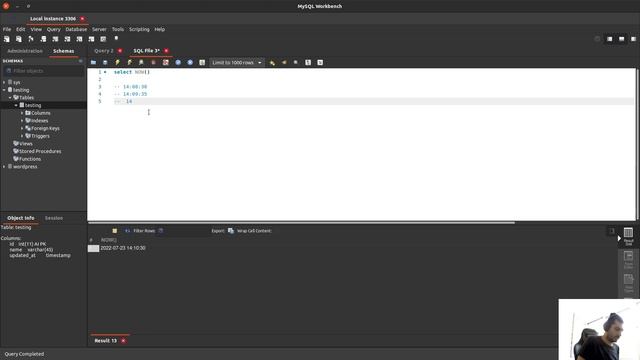Switch to the Session tab
This screenshot has height=360, width=640.
pyautogui.click(x=54, y=218)
